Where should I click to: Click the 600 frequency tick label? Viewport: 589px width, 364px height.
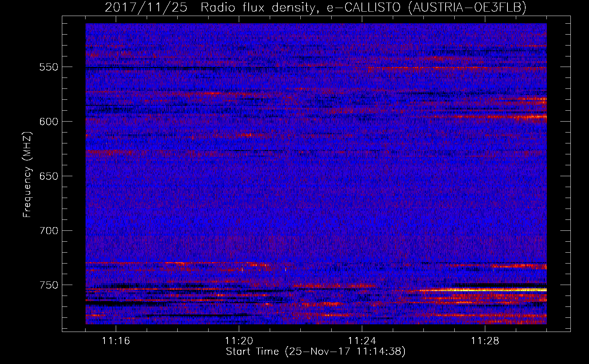[49, 122]
